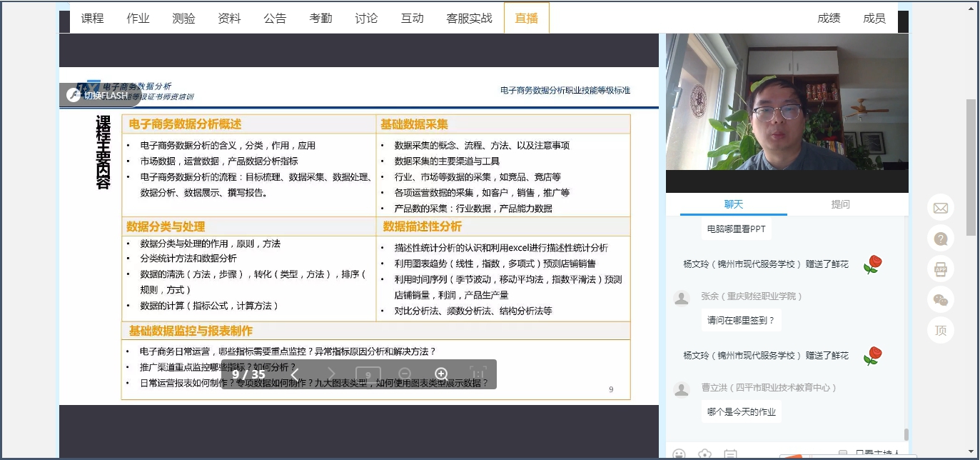
Task: Advance to the next slide arrow
Action: pos(331,374)
